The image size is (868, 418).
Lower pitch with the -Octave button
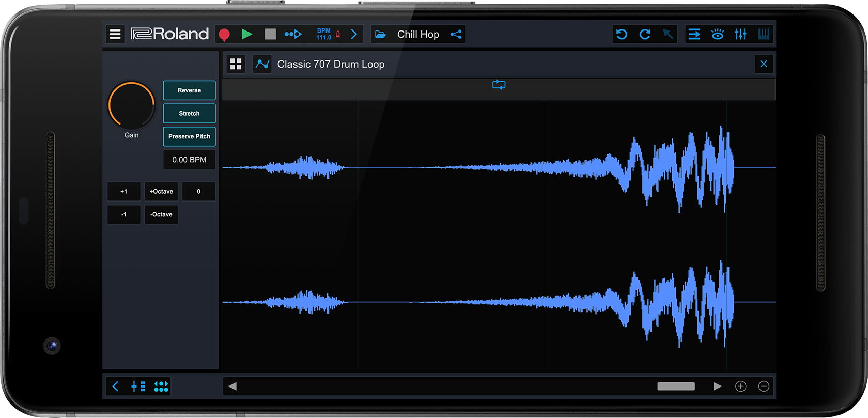pyautogui.click(x=161, y=214)
